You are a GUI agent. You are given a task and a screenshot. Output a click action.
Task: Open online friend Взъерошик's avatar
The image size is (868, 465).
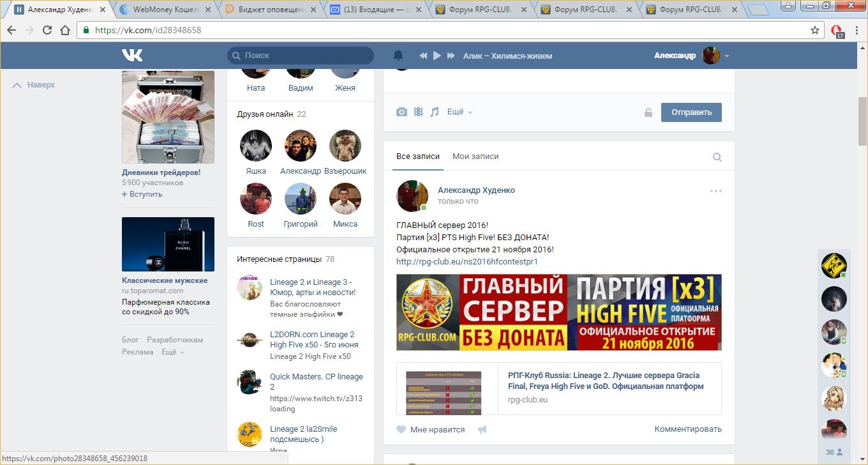point(345,146)
